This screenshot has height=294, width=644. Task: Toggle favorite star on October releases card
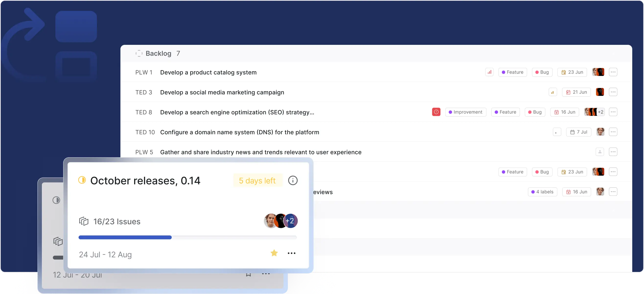pos(274,253)
